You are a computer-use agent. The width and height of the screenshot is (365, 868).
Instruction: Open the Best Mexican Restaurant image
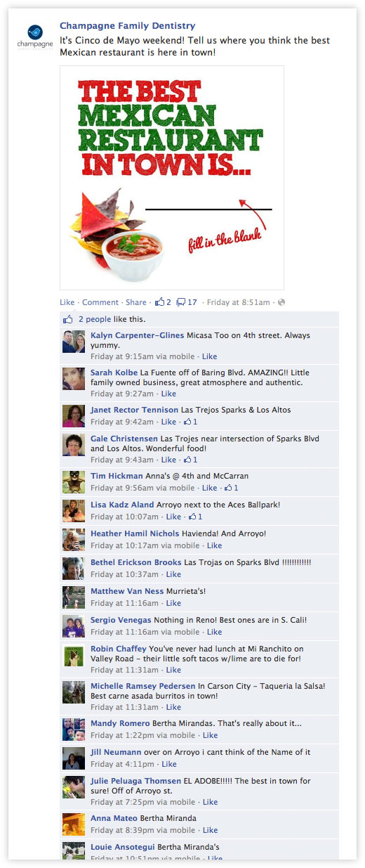[172, 178]
